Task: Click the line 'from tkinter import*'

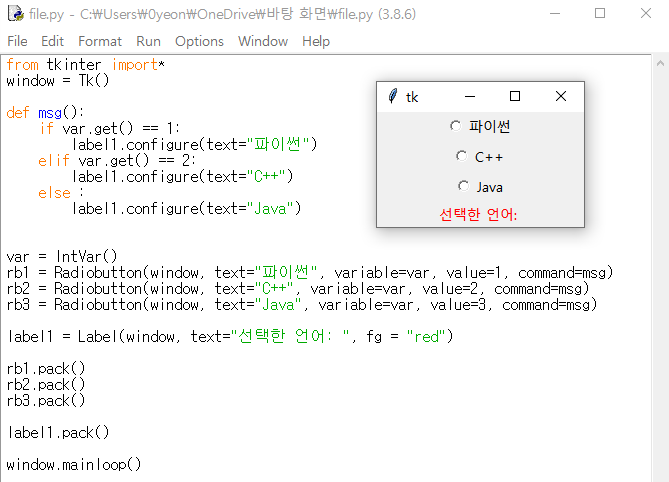Action: (x=85, y=65)
